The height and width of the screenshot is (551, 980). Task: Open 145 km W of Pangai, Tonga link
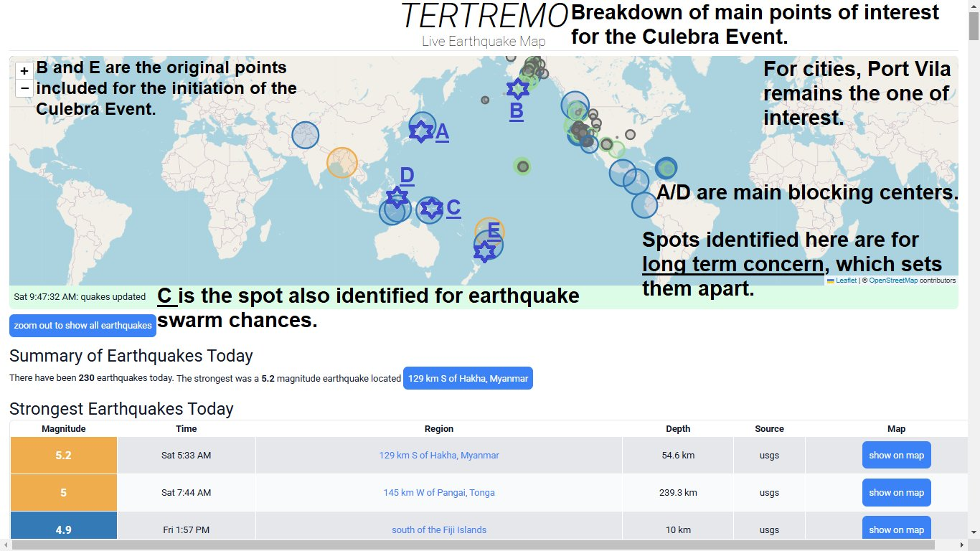(439, 493)
